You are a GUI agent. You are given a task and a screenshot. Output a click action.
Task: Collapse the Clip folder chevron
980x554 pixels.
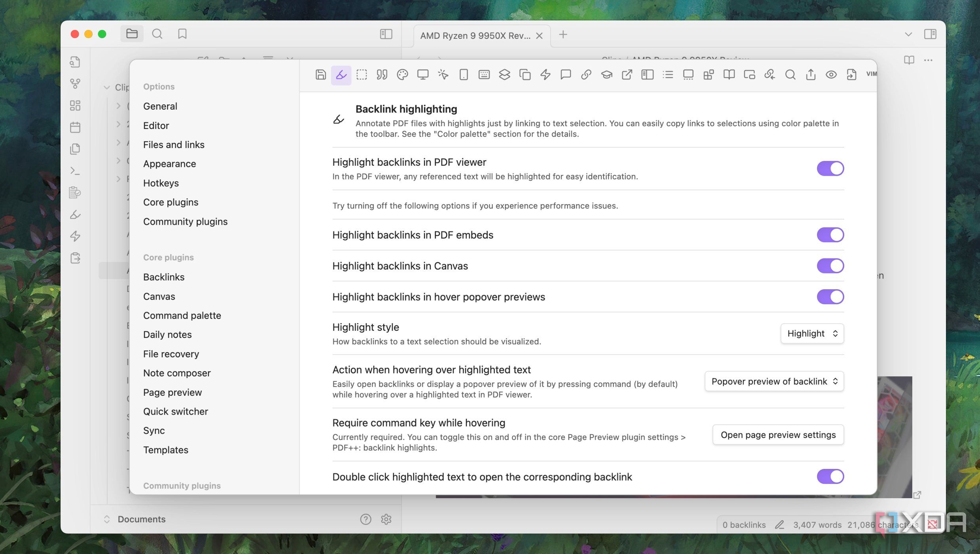pyautogui.click(x=106, y=87)
